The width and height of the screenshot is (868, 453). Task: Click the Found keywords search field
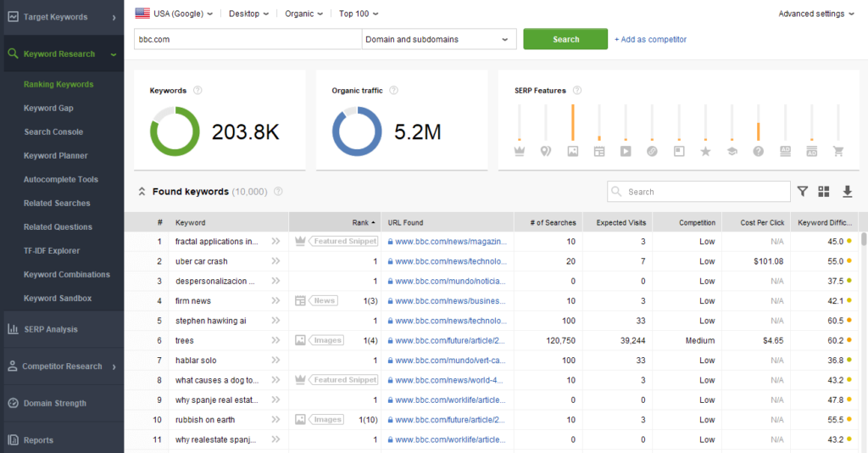click(704, 192)
